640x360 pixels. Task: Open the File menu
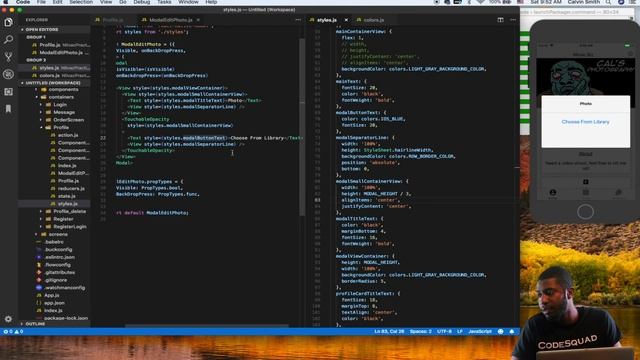41,2
